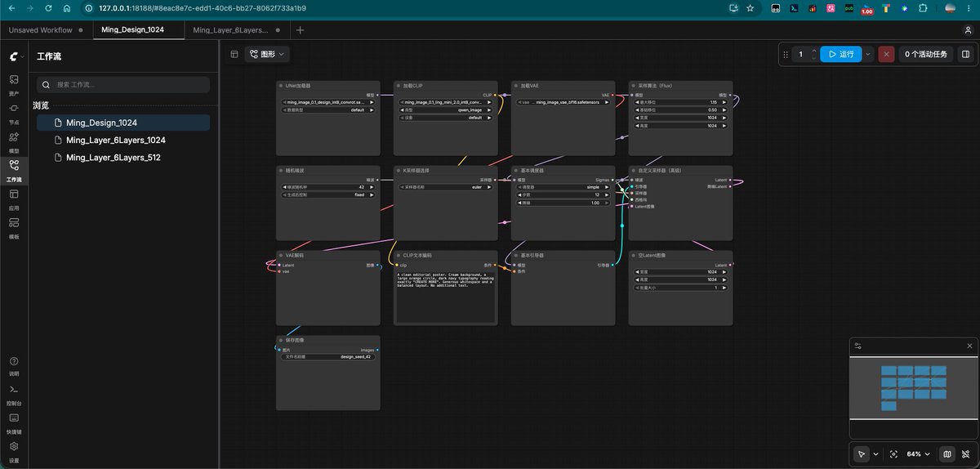Screen dimensions: 980x469
Task: Open the 模型 models sidebar panel
Action: click(14, 140)
